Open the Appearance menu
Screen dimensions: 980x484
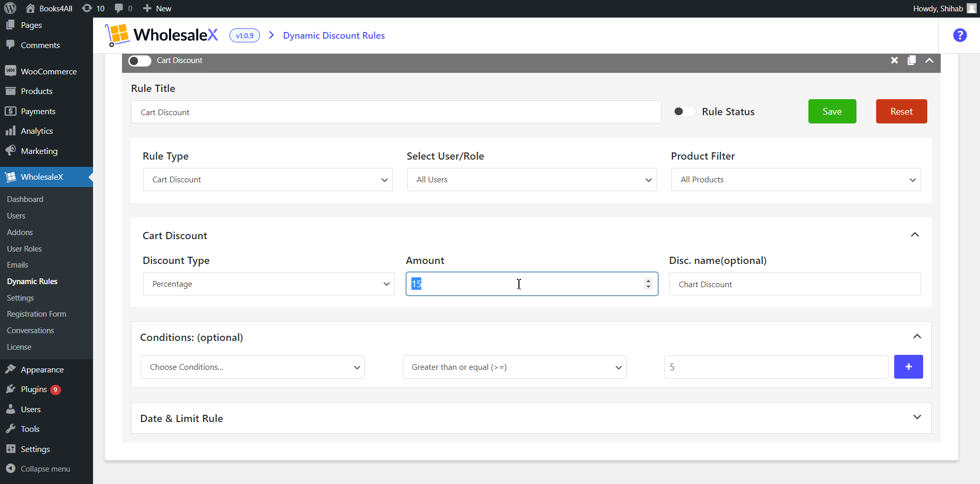point(47,369)
